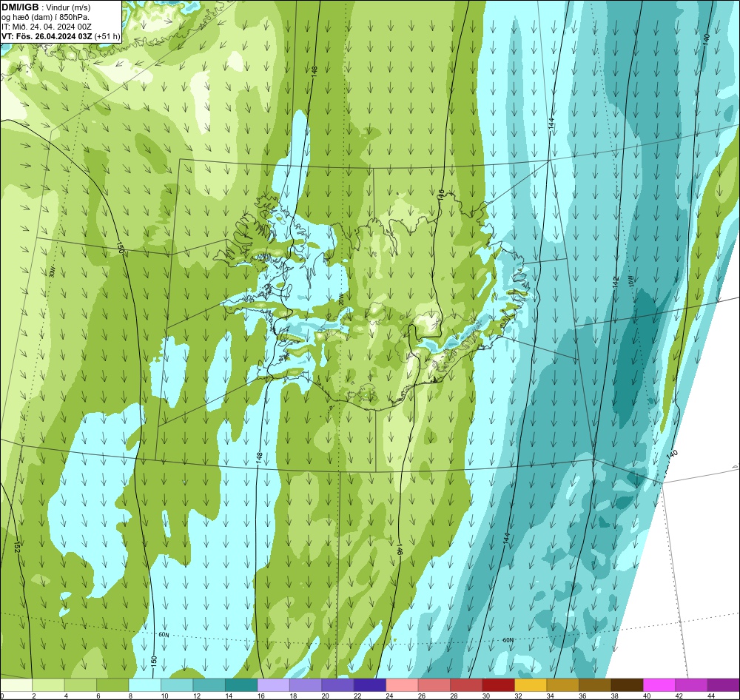Pick the lavender swatch between 16 and 18

point(273,685)
